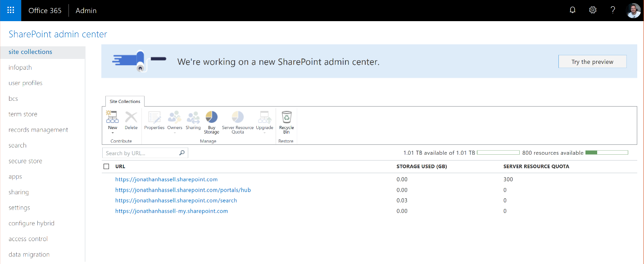Click the Office 365 link in the header

(x=45, y=10)
